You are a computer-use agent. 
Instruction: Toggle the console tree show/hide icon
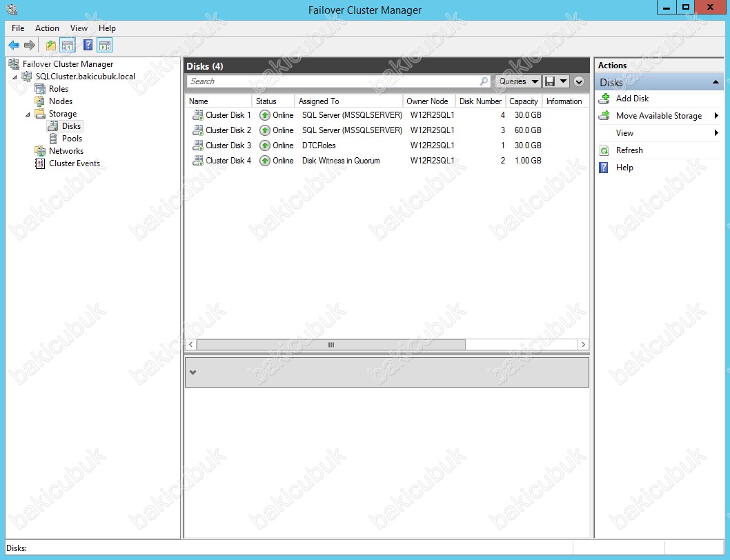68,45
